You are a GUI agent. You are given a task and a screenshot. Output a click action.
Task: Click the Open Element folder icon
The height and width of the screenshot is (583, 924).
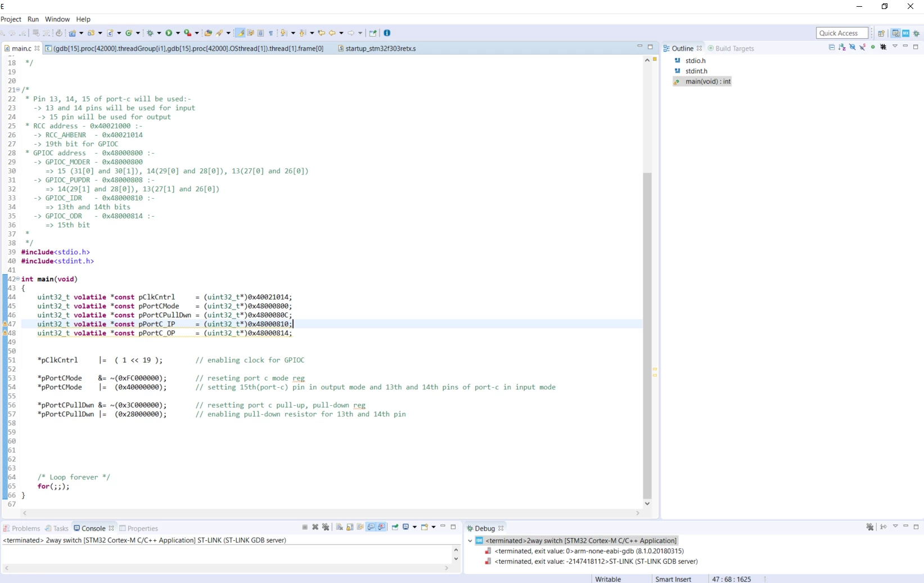pos(208,33)
